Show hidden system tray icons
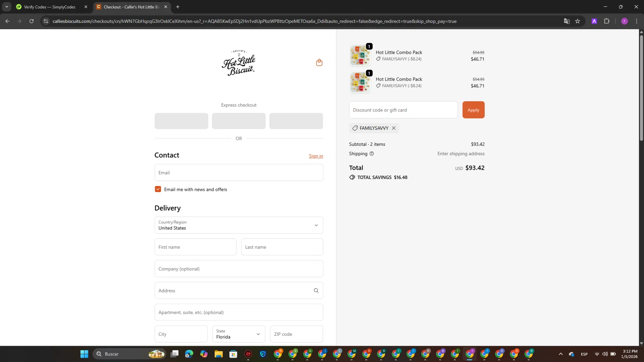Viewport: 644px width, 362px height. 561,354
